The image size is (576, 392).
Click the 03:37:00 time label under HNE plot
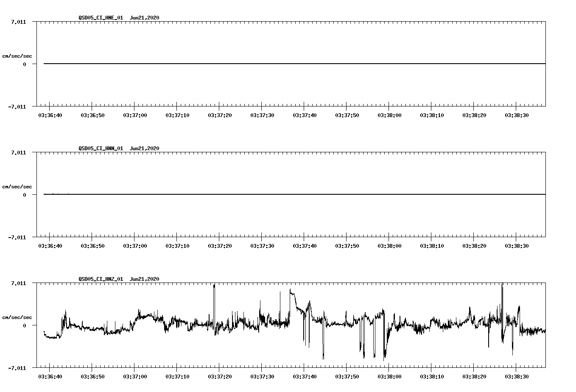coord(135,115)
